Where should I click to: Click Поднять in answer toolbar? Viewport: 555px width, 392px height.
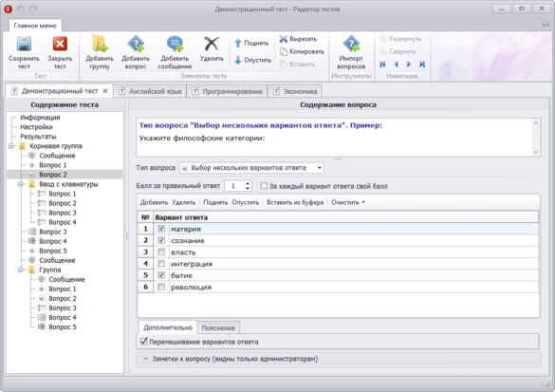point(215,202)
